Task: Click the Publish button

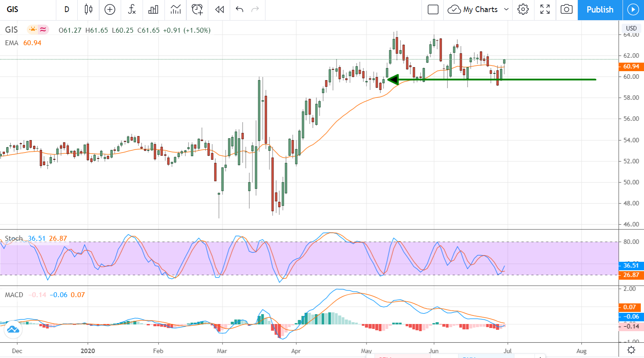Action: tap(600, 9)
